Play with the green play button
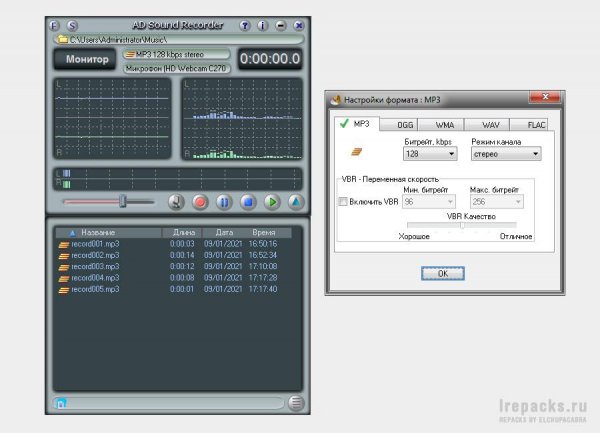Image resolution: width=600 pixels, height=433 pixels. click(272, 202)
